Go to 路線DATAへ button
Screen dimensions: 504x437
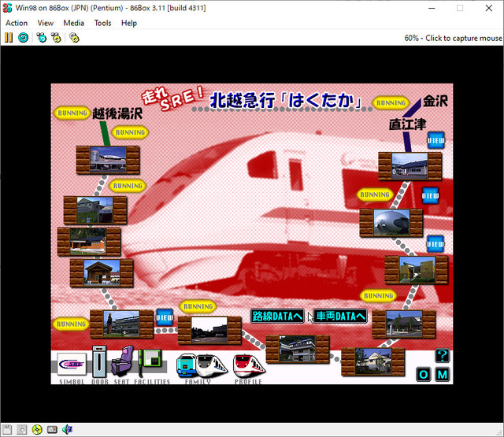(277, 317)
